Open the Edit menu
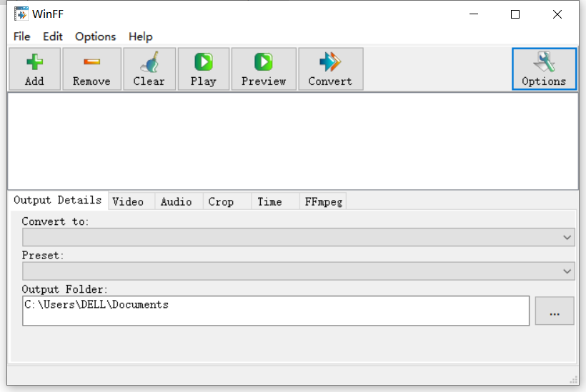 point(53,36)
